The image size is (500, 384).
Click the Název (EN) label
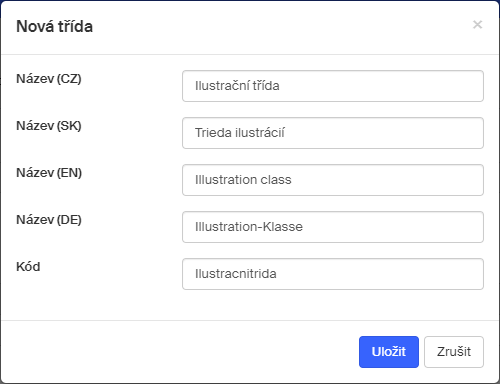(49, 173)
